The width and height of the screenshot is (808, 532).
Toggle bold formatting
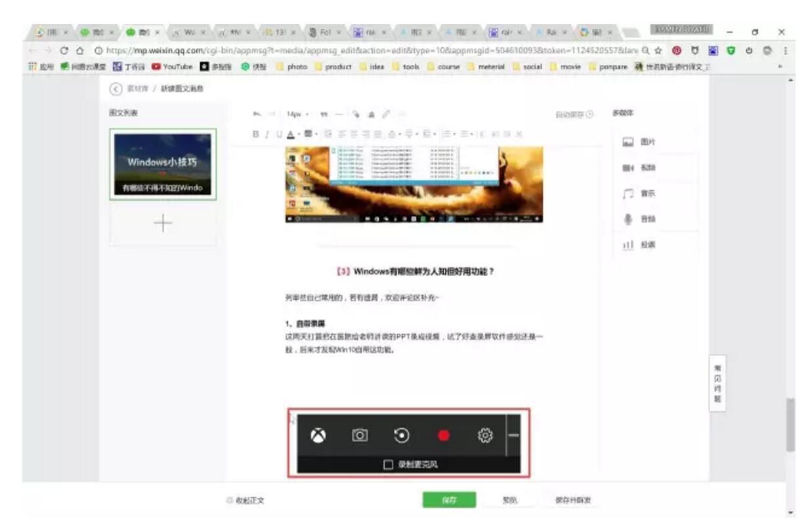point(257,134)
